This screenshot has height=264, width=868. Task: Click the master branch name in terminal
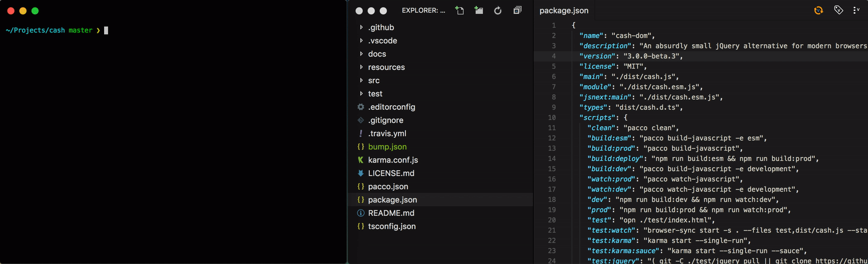coord(80,30)
